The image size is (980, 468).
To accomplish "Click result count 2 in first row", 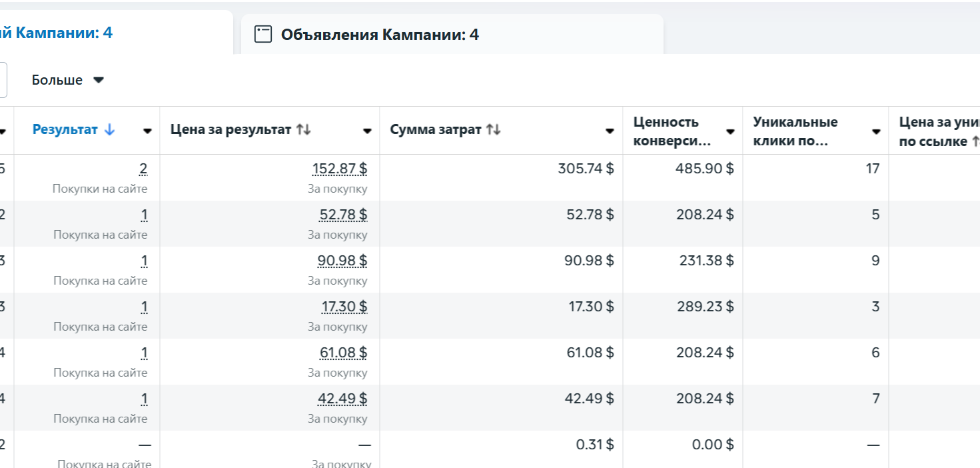I will (x=143, y=169).
